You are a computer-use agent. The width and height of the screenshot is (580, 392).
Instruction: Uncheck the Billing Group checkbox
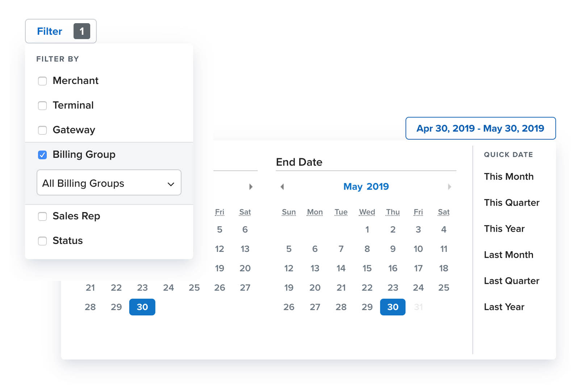pos(42,155)
